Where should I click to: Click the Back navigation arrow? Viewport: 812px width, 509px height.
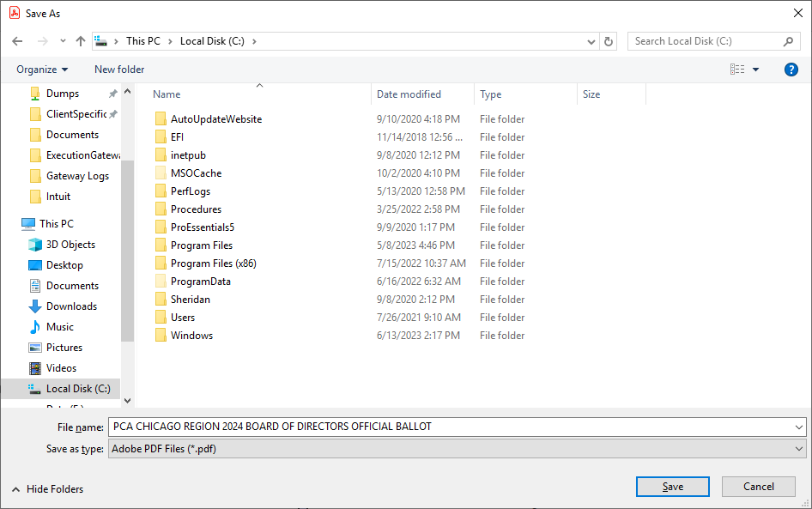tap(17, 41)
